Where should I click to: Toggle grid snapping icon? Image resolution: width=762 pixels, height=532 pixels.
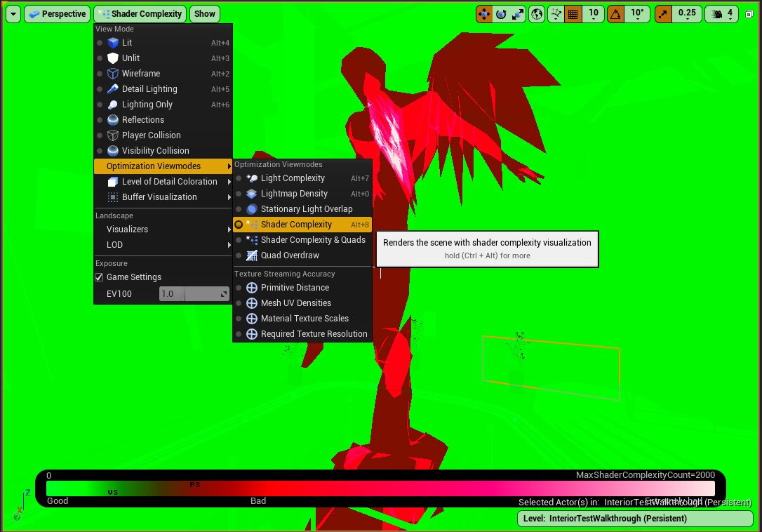(x=574, y=14)
